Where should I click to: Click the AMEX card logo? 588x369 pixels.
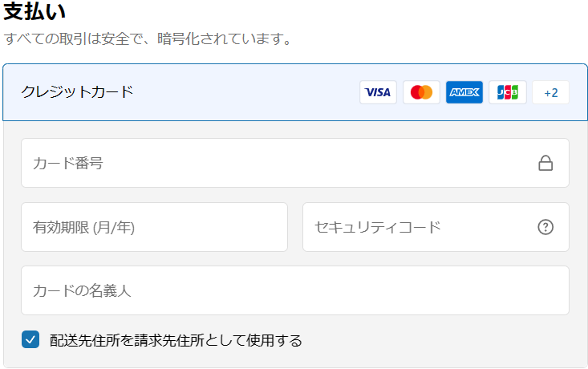(464, 92)
